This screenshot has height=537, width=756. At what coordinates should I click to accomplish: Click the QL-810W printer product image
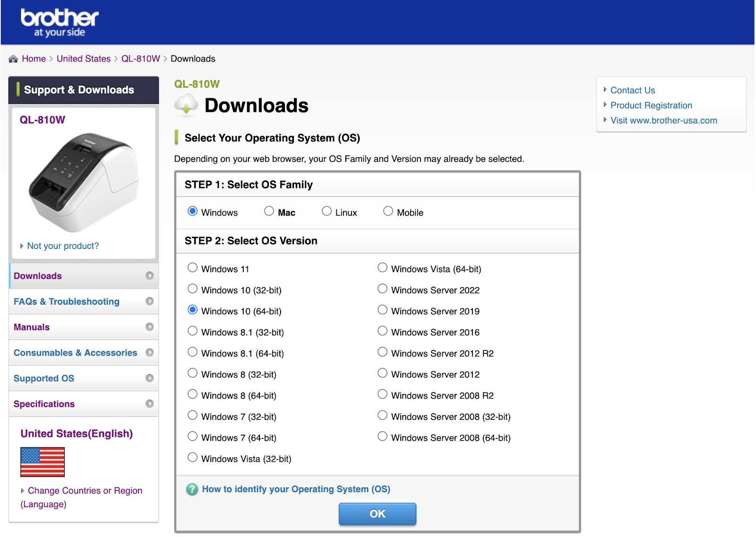pyautogui.click(x=84, y=183)
